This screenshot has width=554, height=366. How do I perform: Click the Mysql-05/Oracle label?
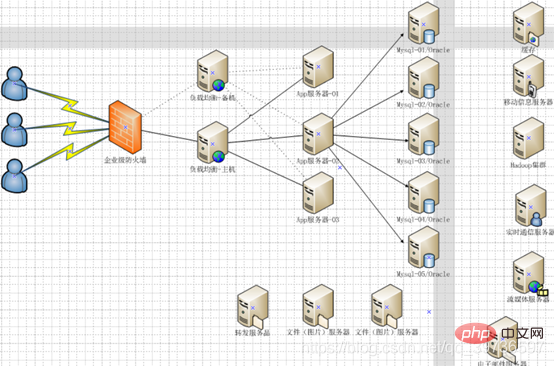click(x=423, y=274)
